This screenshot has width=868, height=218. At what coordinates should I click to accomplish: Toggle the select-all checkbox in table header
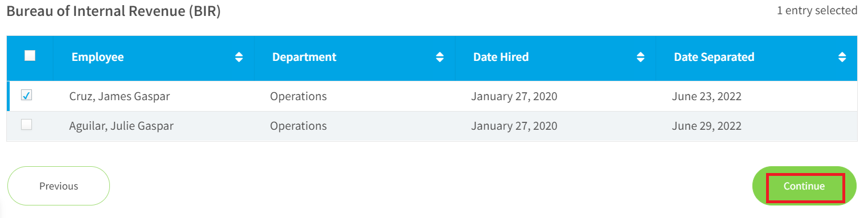click(x=30, y=56)
